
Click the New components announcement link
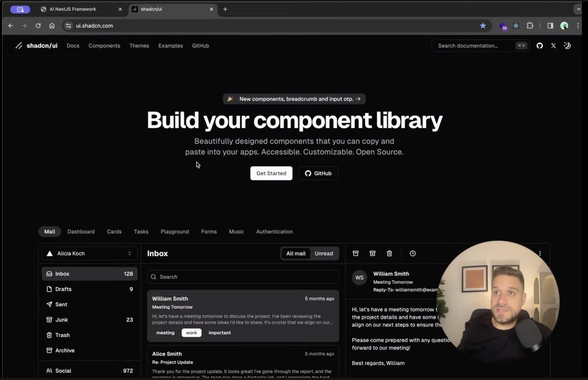[294, 99]
